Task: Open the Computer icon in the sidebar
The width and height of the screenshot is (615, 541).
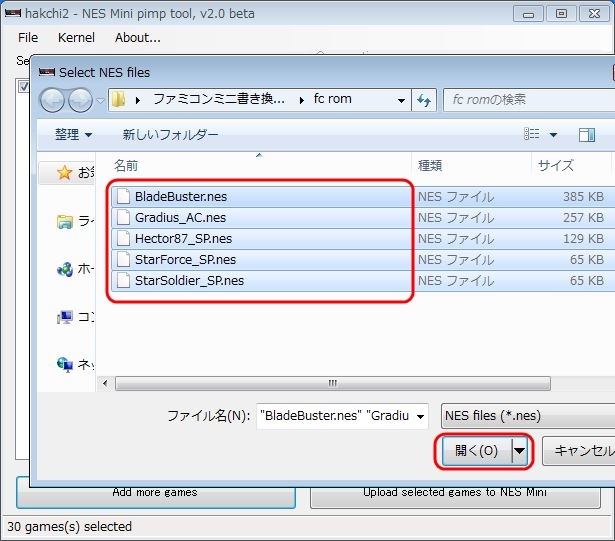Action: pos(65,317)
